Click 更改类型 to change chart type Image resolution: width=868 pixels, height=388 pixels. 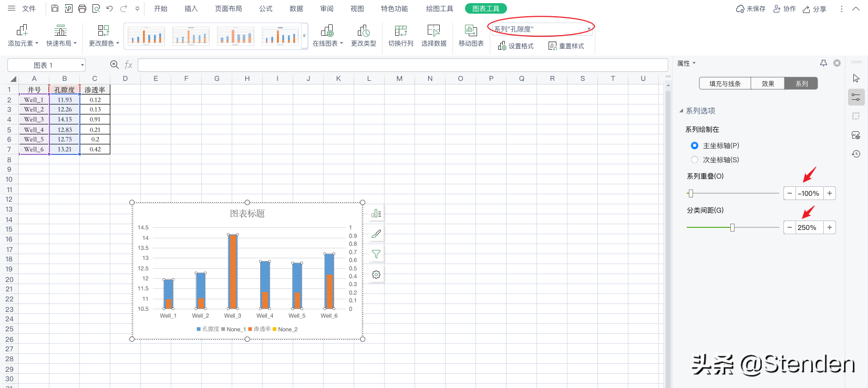tap(364, 36)
